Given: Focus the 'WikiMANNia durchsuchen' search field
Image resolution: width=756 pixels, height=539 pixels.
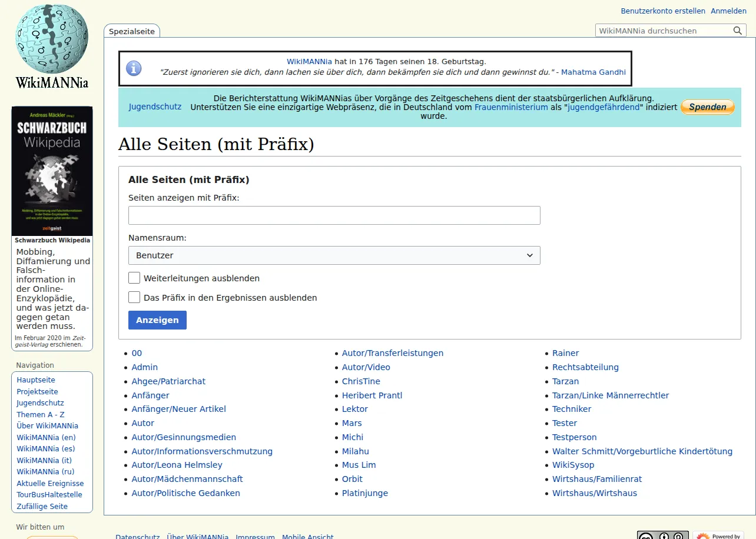Looking at the screenshot, I should point(664,31).
